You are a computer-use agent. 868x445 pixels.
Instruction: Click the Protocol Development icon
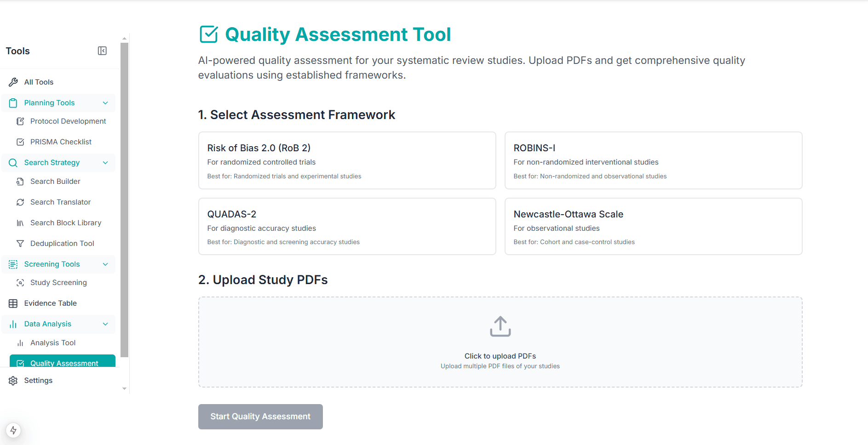pyautogui.click(x=20, y=121)
